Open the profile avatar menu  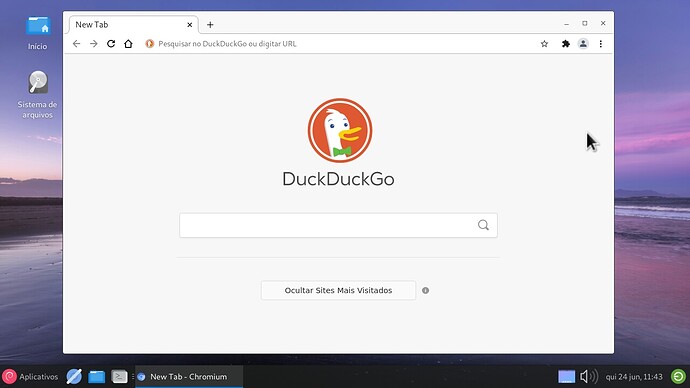pyautogui.click(x=583, y=44)
